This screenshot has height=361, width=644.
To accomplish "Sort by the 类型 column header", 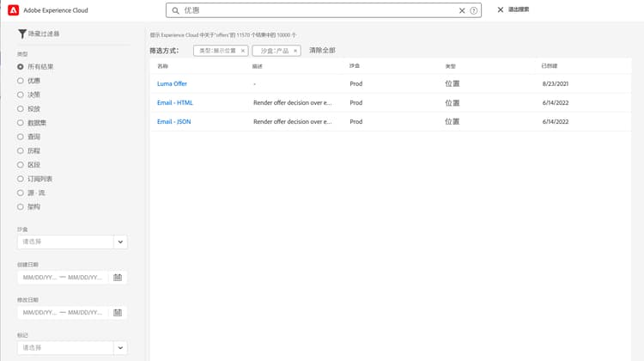I will [450, 66].
